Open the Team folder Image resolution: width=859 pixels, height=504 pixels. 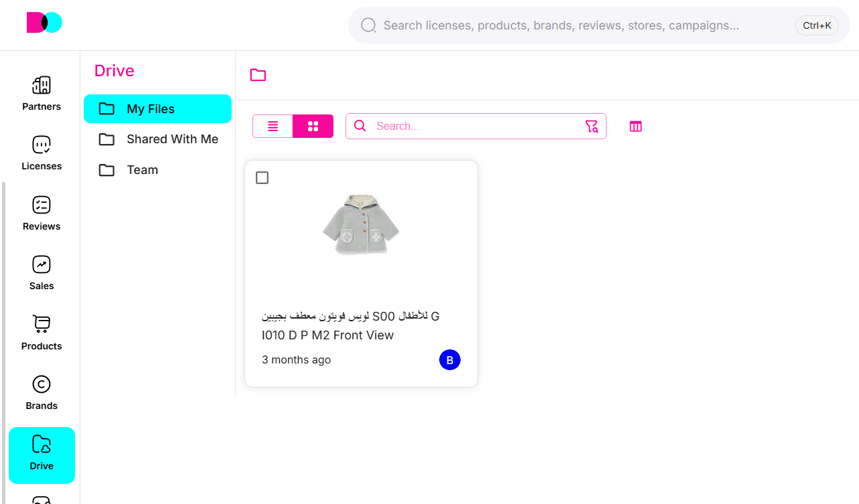tap(157, 170)
